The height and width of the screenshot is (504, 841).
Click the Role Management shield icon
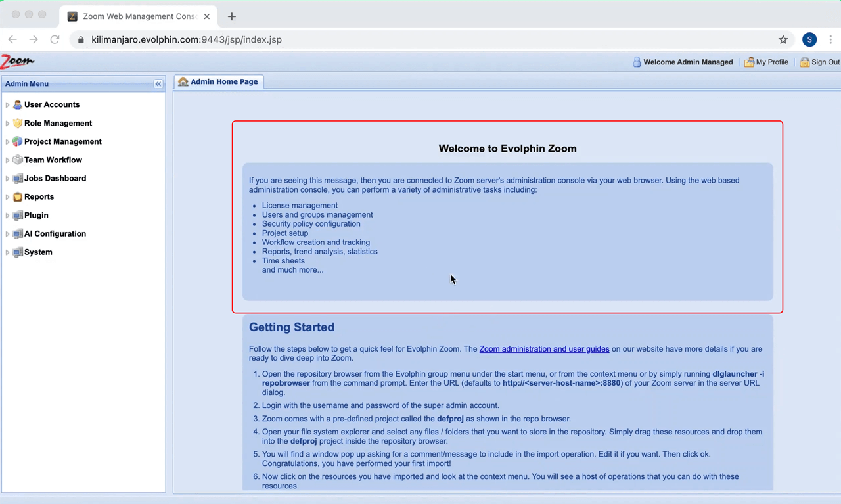tap(18, 123)
